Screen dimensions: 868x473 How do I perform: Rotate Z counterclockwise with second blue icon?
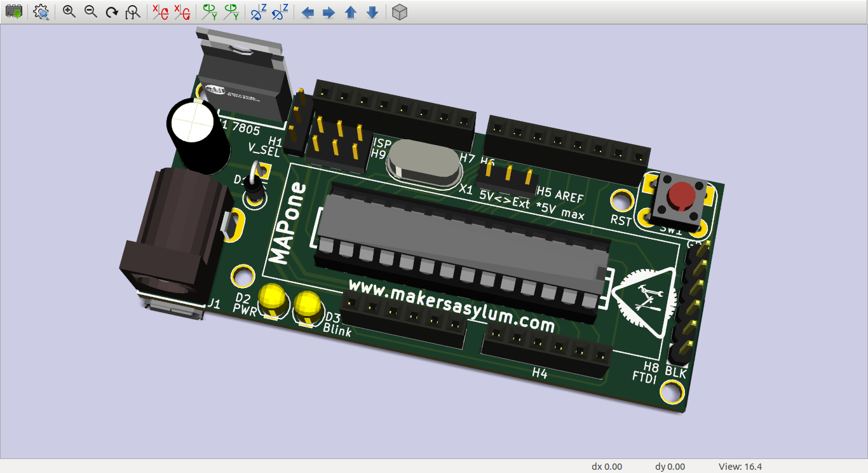280,11
